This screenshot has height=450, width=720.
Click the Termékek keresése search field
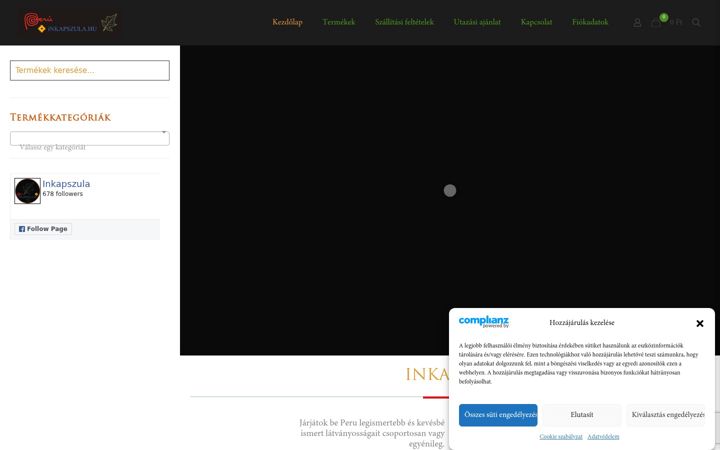pyautogui.click(x=90, y=70)
